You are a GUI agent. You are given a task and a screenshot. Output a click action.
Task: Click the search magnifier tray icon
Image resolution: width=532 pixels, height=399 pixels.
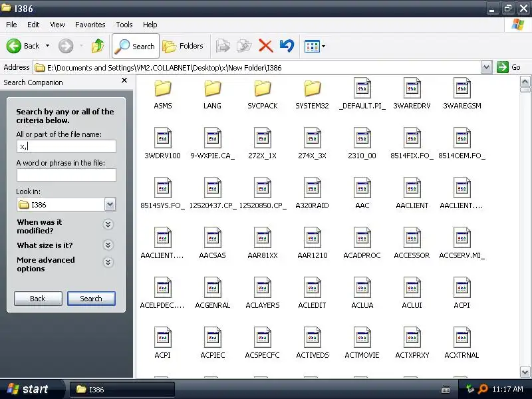(x=482, y=389)
